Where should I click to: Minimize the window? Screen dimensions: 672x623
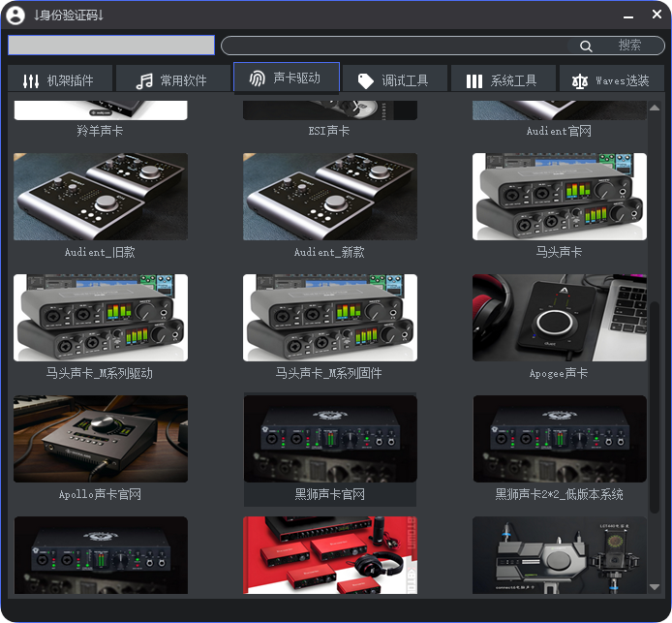coord(628,17)
